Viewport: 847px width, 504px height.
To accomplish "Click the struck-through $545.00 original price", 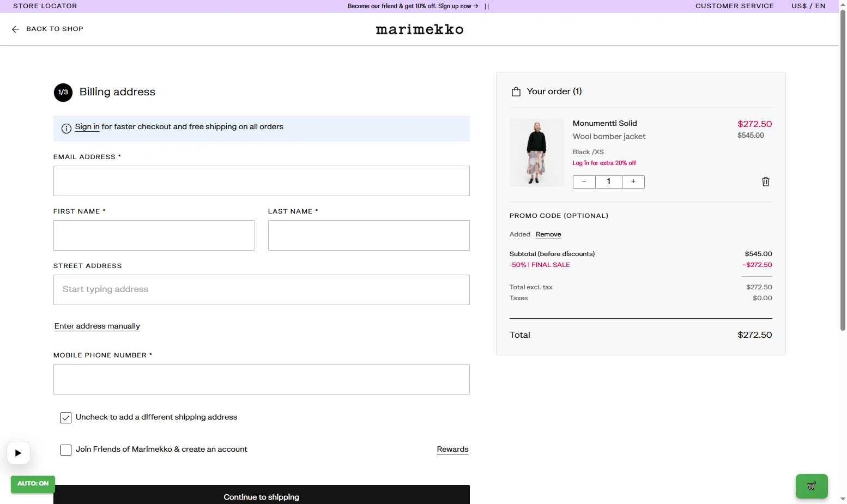I will tap(751, 136).
